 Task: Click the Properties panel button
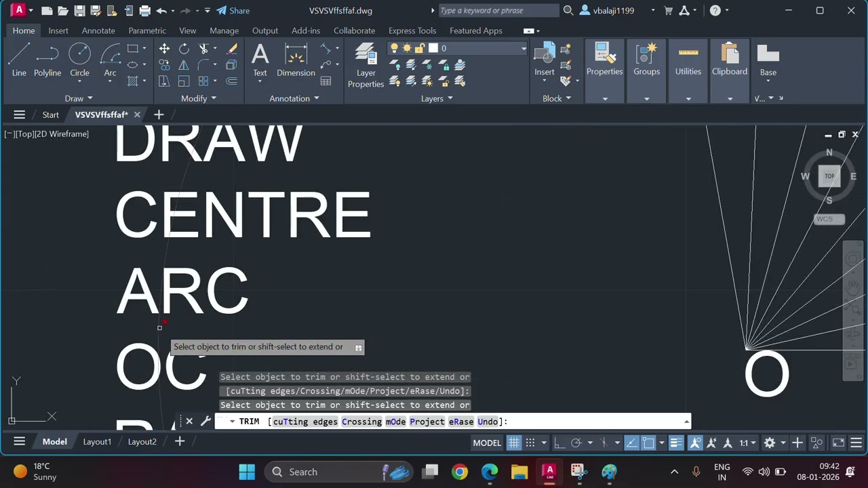click(604, 60)
